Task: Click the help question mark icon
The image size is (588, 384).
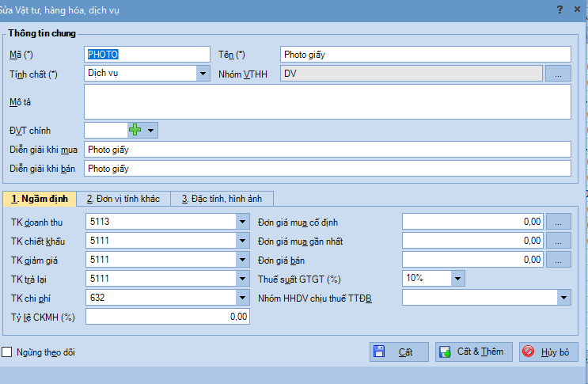Action: click(x=560, y=10)
